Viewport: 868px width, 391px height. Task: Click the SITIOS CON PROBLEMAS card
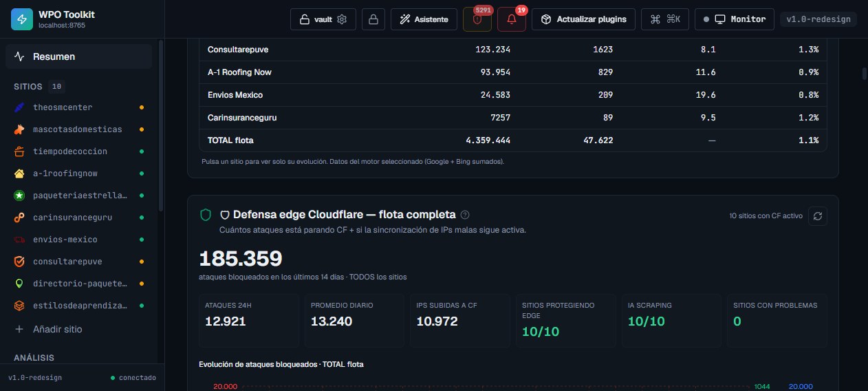pyautogui.click(x=777, y=321)
